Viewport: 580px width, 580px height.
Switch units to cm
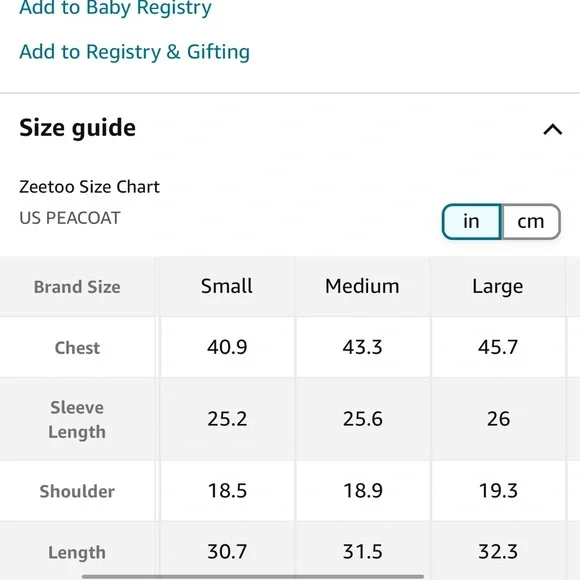531,222
